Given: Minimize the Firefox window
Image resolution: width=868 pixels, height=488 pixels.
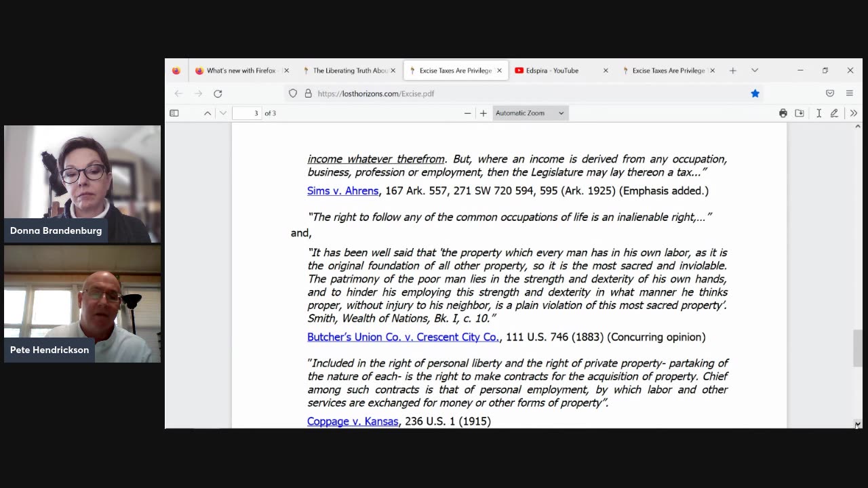Looking at the screenshot, I should coord(800,70).
